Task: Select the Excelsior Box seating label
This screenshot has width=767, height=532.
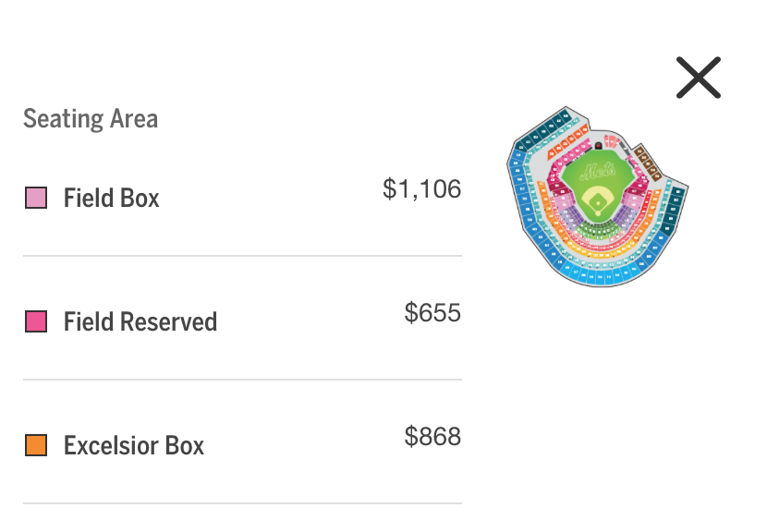Action: click(133, 445)
